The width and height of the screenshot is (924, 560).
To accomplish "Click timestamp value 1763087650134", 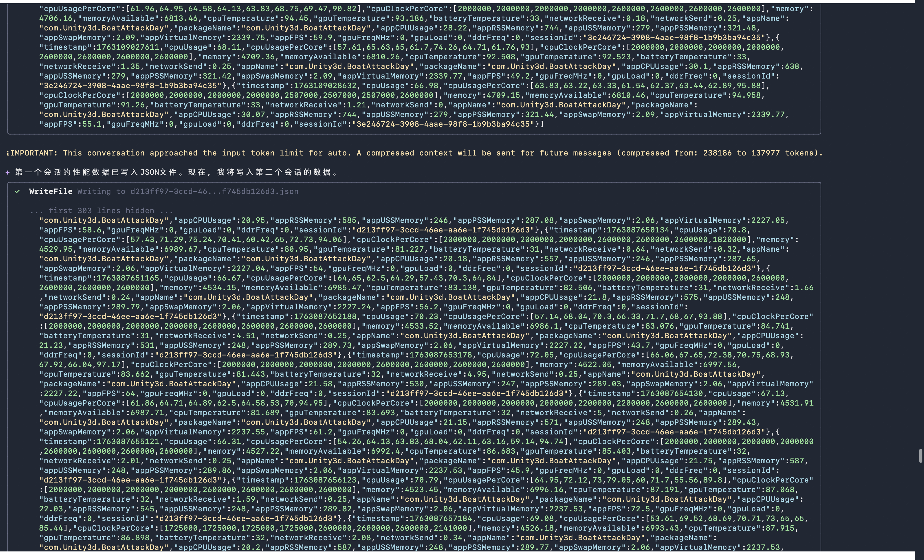I will click(638, 230).
